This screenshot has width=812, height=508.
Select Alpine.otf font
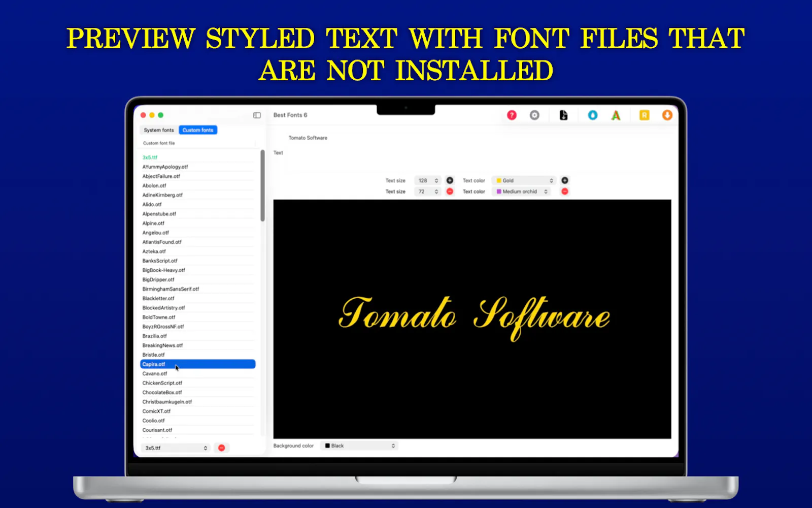pyautogui.click(x=197, y=223)
